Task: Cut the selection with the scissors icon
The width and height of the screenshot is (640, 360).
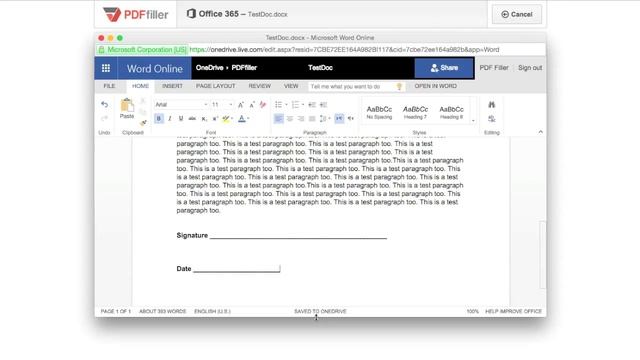Action: 143,100
